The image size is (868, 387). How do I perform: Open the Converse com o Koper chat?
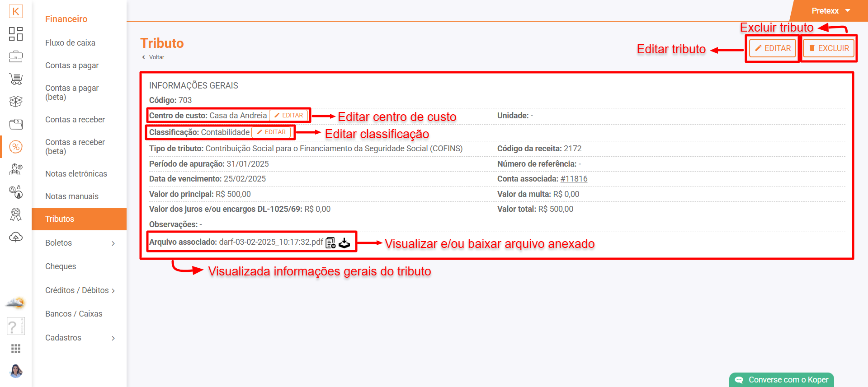(782, 380)
